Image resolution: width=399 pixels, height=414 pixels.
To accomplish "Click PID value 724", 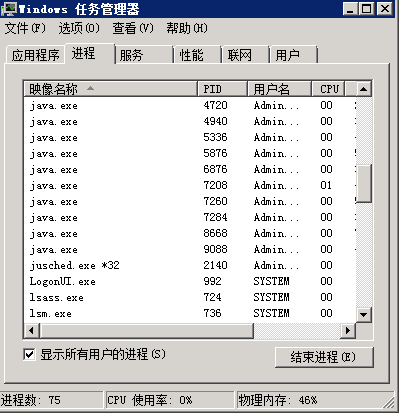I will (212, 297).
